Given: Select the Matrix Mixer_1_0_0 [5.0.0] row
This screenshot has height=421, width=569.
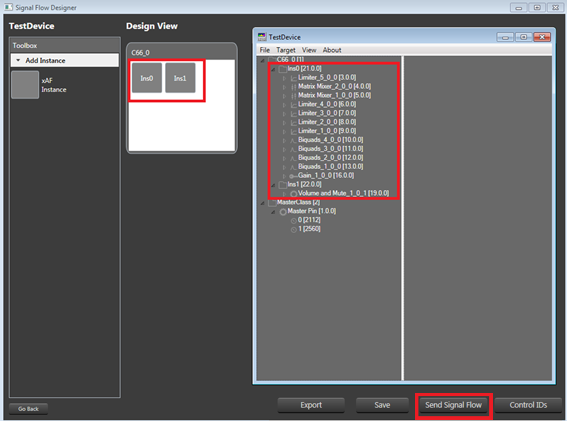Looking at the screenshot, I should 334,95.
